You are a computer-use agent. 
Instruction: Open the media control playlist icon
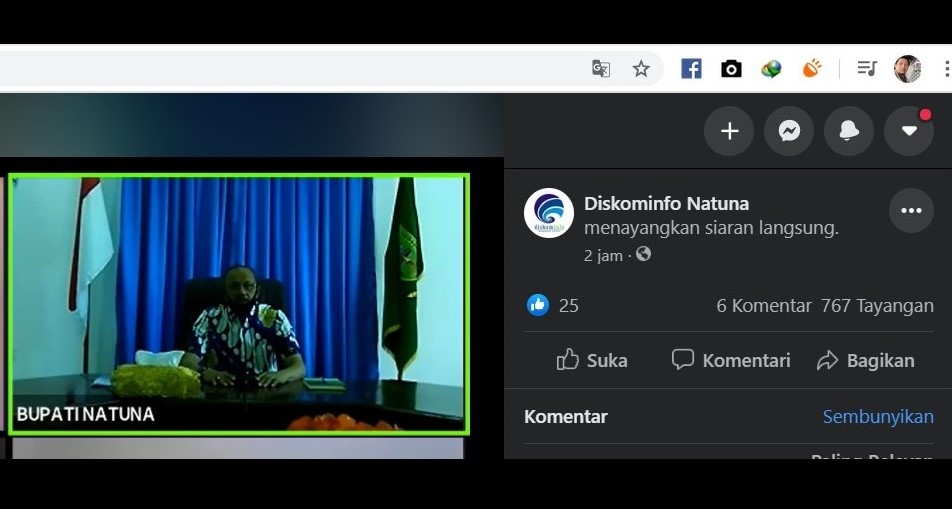pyautogui.click(x=867, y=68)
